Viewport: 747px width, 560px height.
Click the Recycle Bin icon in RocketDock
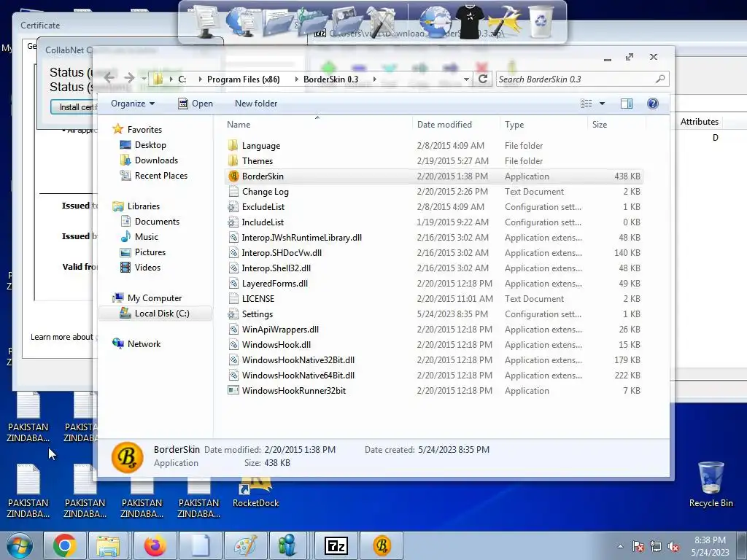(541, 20)
